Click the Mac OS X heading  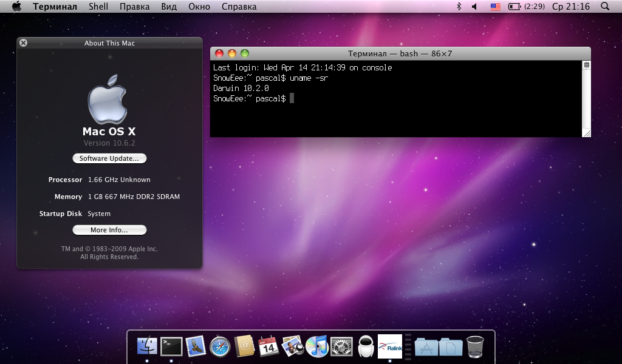[109, 132]
